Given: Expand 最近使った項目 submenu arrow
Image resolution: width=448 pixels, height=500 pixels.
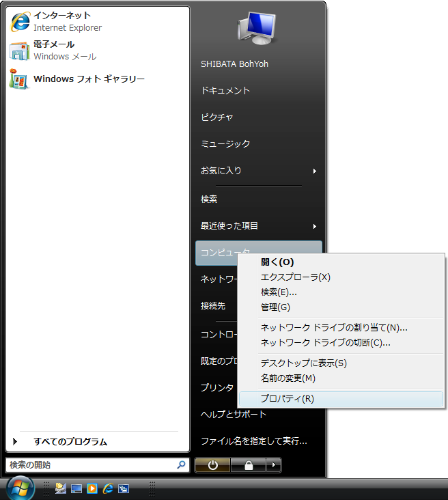Looking at the screenshot, I should click(314, 226).
